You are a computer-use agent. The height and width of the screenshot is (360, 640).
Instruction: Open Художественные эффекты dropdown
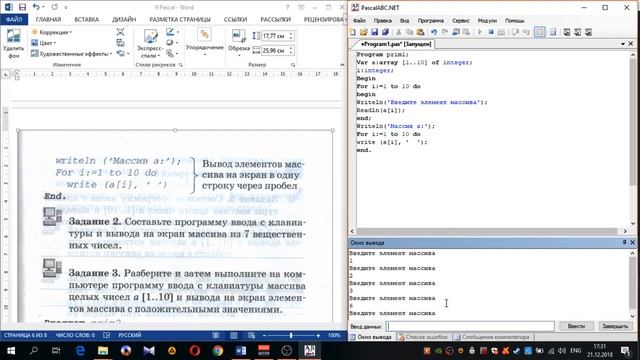pos(71,53)
